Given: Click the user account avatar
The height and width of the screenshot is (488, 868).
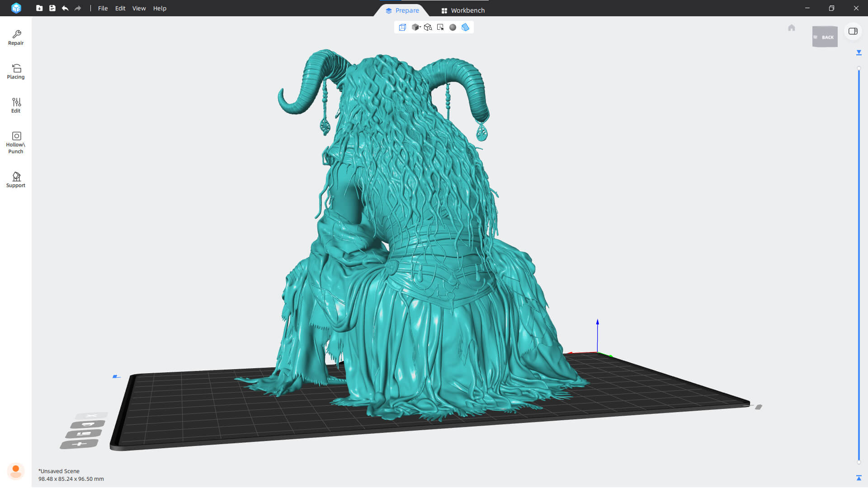Looking at the screenshot, I should coord(16,471).
